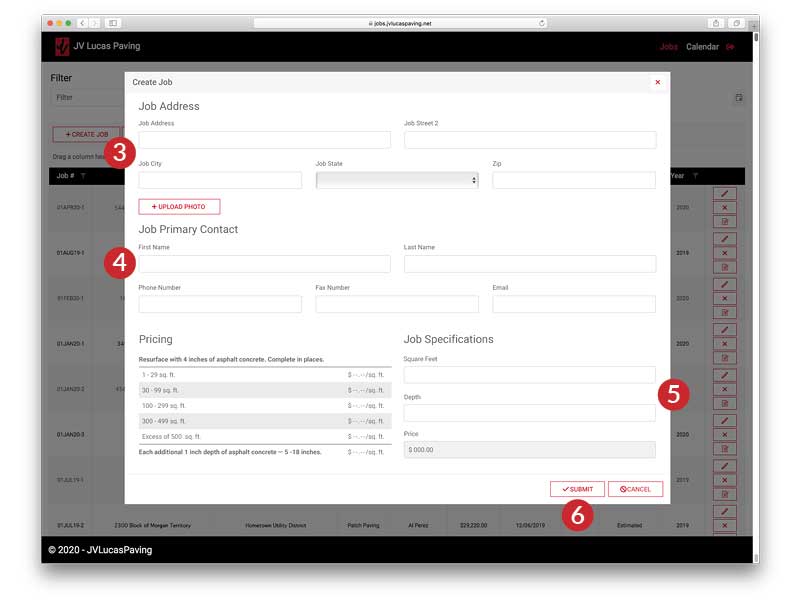
Task: Edit a job using the pencil icon
Action: coord(725,196)
